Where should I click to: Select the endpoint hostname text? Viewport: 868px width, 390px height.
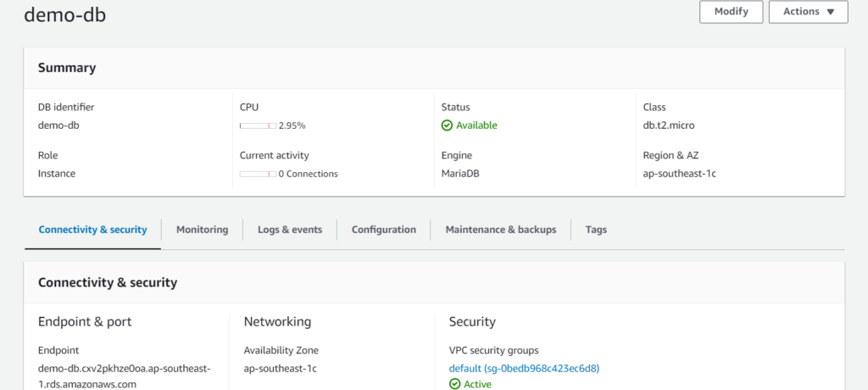pyautogui.click(x=125, y=376)
